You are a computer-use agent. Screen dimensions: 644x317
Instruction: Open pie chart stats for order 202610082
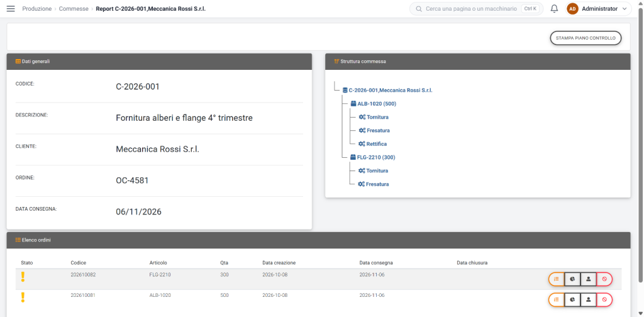[572, 279]
